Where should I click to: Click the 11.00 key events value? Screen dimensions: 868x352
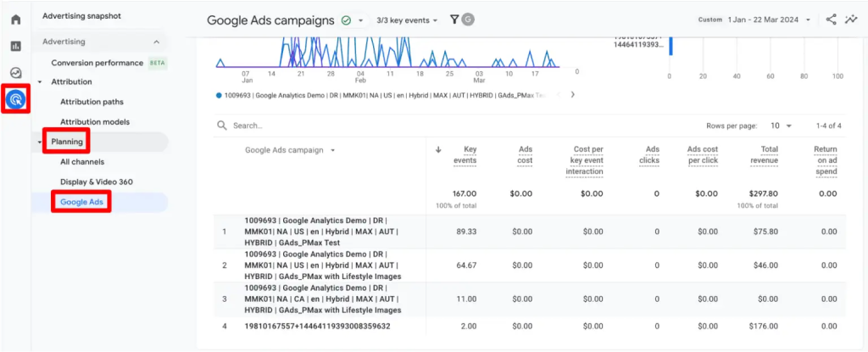pyautogui.click(x=466, y=299)
